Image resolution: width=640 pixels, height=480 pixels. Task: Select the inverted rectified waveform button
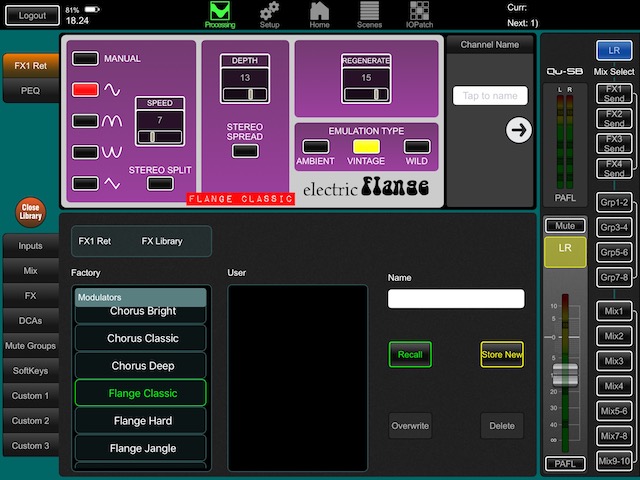pos(85,152)
